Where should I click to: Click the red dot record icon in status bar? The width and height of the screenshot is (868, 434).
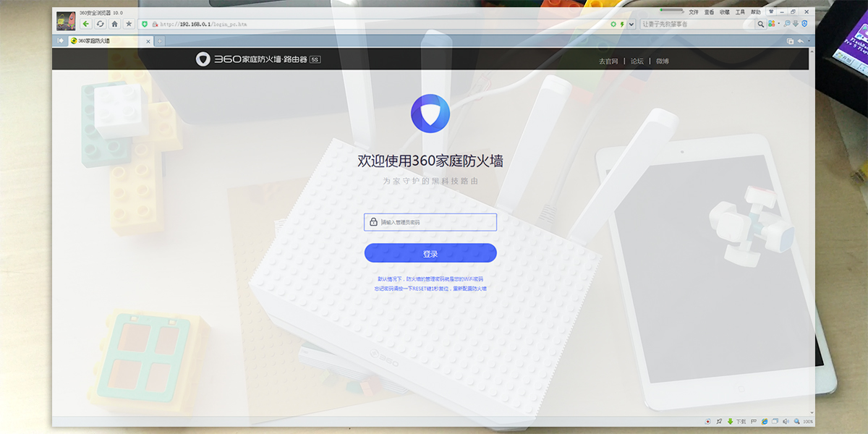pyautogui.click(x=707, y=421)
